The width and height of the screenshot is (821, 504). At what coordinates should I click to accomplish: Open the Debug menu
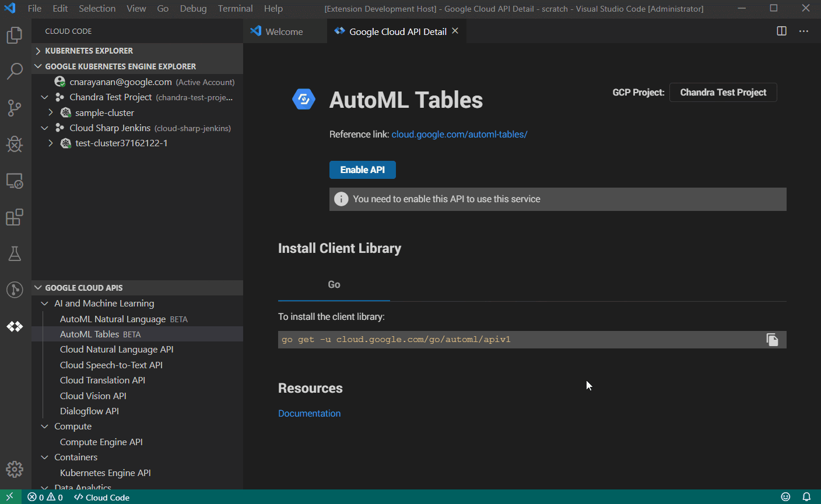(193, 8)
